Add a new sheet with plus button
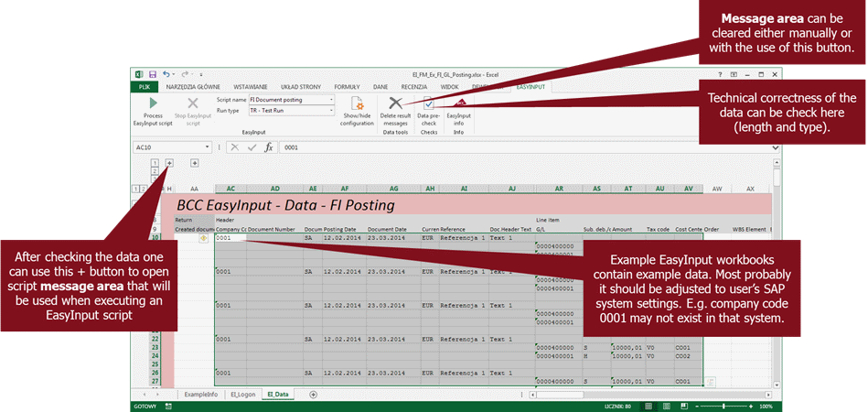This screenshot has width=868, height=412. pos(314,395)
